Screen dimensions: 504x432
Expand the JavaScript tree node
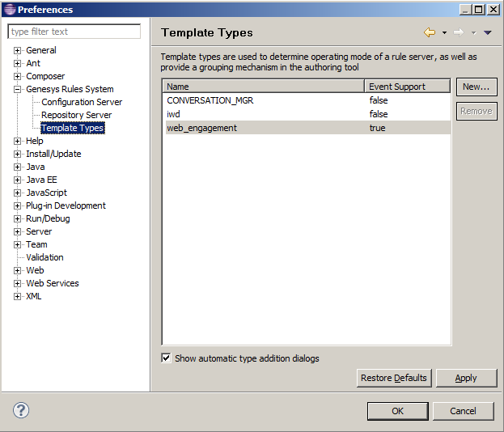tap(17, 193)
